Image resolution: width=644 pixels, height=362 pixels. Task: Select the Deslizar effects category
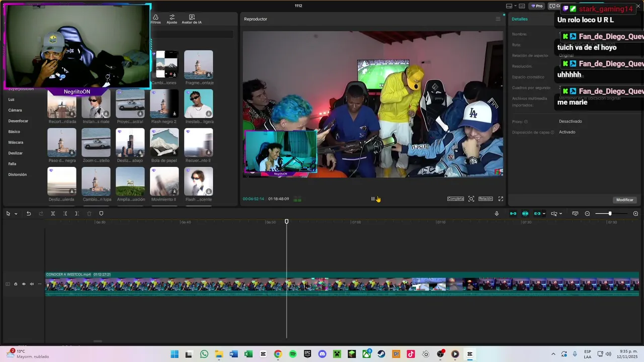click(15, 153)
